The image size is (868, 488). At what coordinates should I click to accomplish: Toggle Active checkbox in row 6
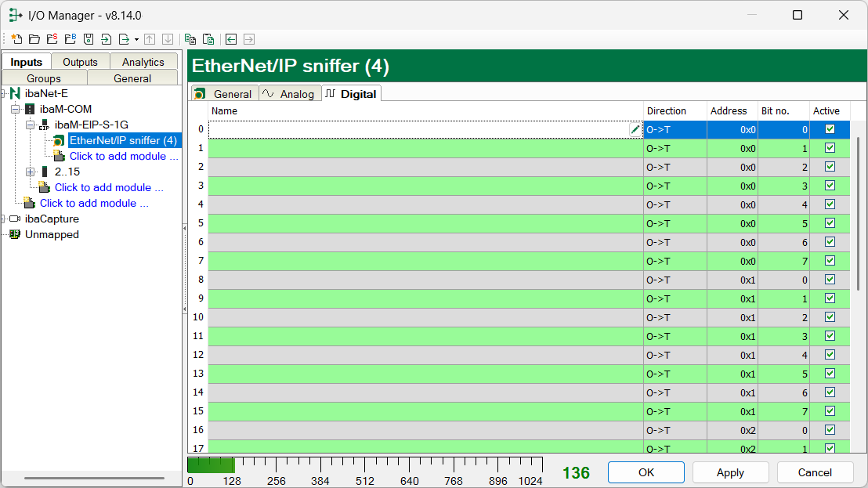coord(830,242)
